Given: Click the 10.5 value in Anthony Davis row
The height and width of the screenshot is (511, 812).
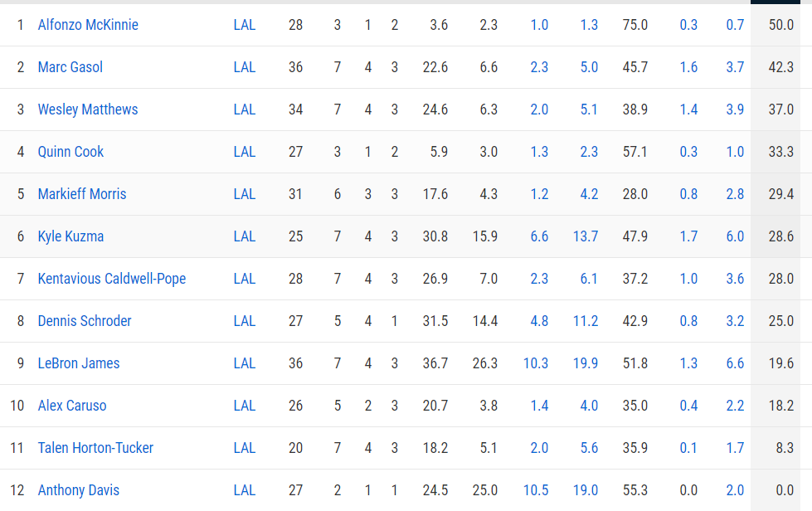Looking at the screenshot, I should 536,490.
